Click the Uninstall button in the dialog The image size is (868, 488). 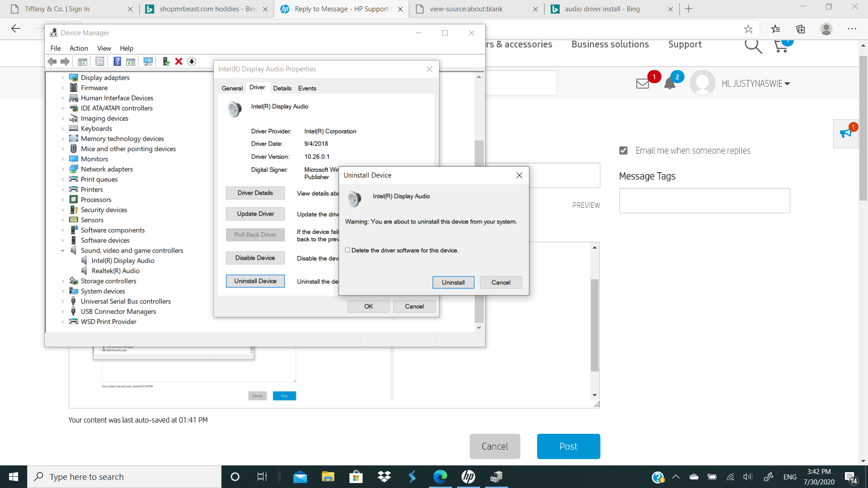pos(453,282)
